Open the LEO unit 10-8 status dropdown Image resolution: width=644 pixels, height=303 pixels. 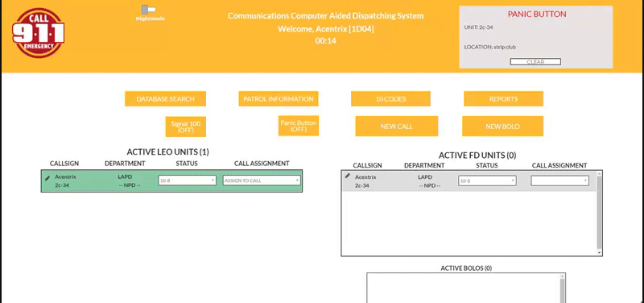pyautogui.click(x=188, y=181)
